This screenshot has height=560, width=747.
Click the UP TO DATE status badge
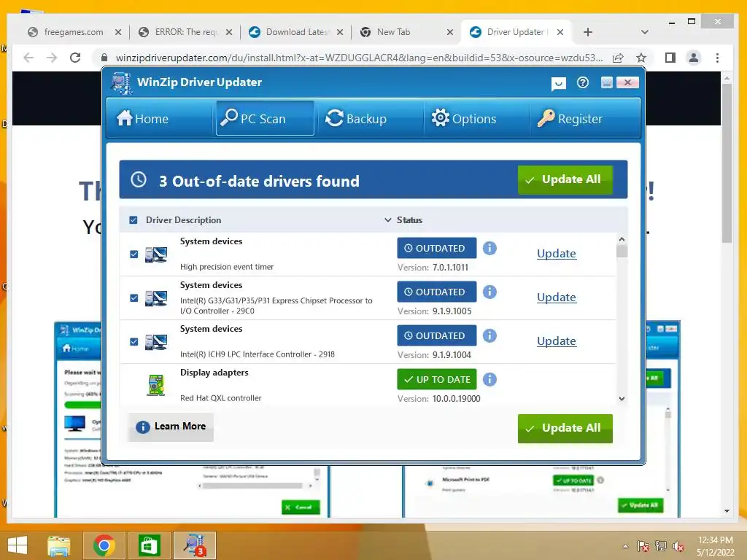point(436,379)
